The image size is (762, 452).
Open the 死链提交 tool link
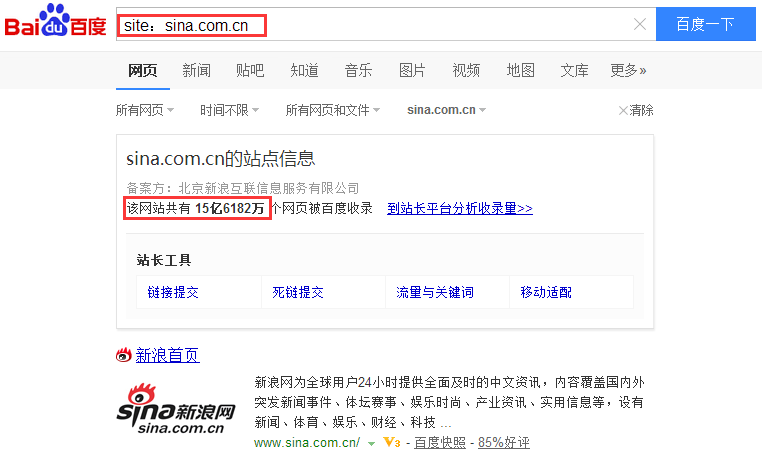point(298,292)
